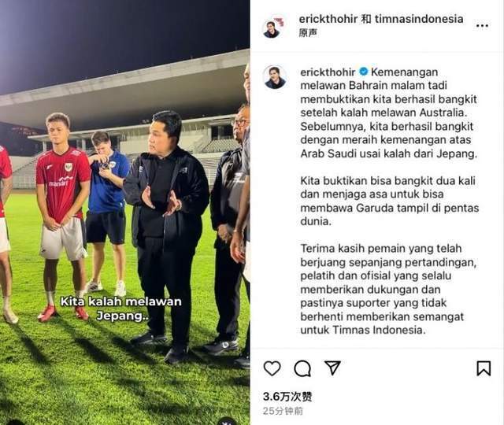This screenshot has width=504, height=425.
Task: Pause the video by clicking the speaker in black
Action: pos(166,236)
